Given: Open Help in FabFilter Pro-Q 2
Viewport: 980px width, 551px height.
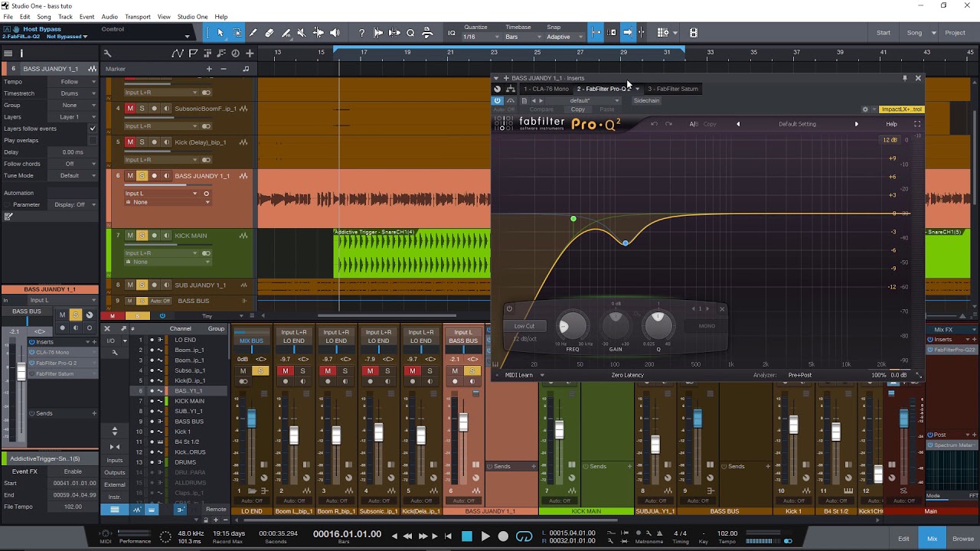Looking at the screenshot, I should tap(891, 124).
